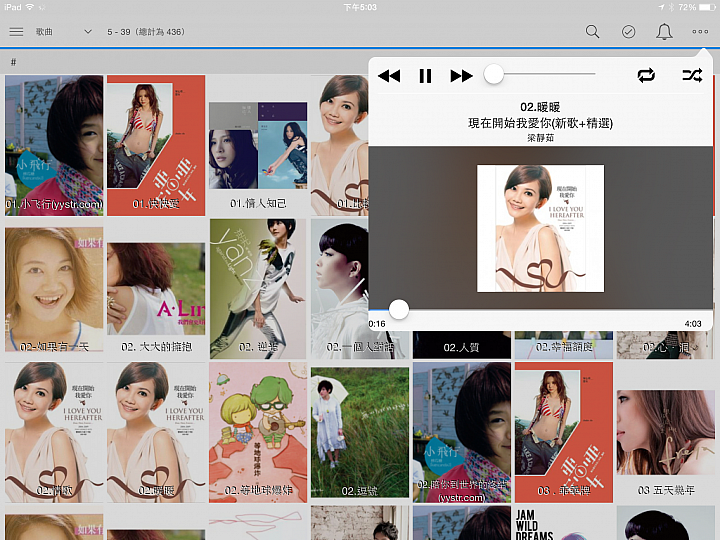Skip to next track

point(461,75)
